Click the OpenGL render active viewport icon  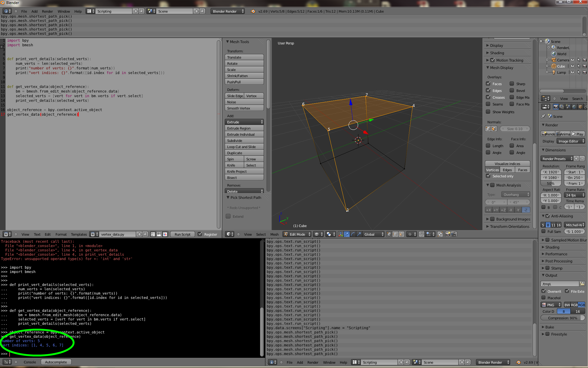[448, 234]
